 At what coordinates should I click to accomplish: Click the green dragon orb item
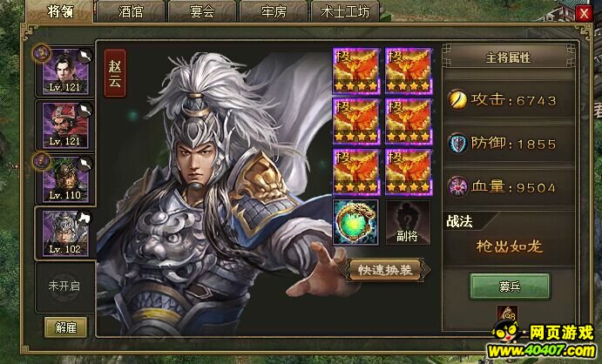point(355,222)
